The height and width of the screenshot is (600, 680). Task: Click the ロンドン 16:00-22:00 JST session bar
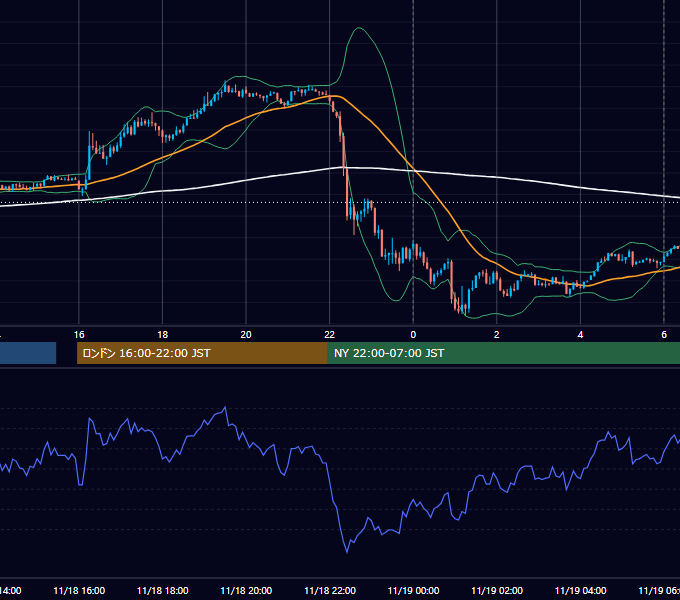(x=202, y=353)
